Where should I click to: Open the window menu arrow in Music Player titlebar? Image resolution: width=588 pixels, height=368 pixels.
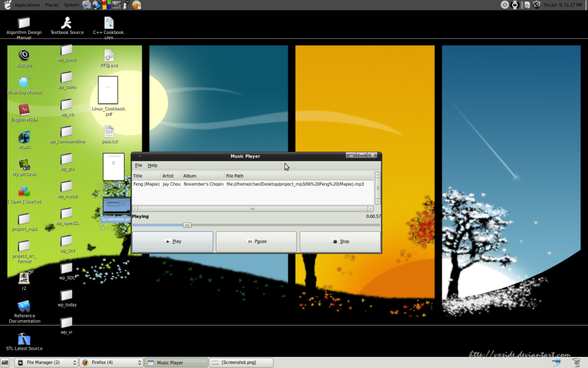click(139, 156)
